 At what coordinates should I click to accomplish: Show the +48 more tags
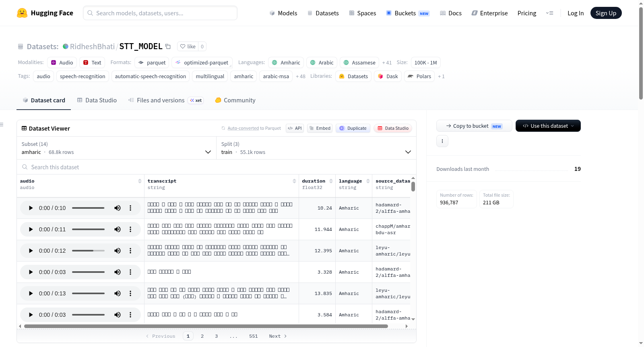[301, 77]
